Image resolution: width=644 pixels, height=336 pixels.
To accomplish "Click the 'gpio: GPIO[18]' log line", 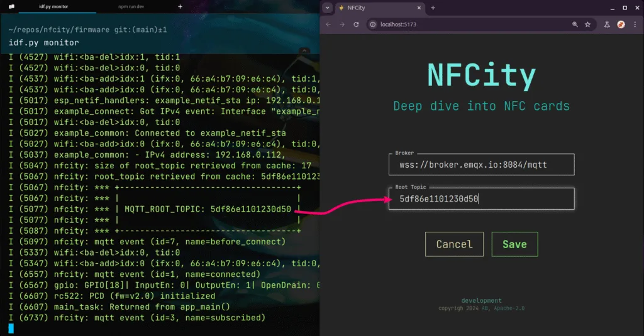I will tap(164, 285).
